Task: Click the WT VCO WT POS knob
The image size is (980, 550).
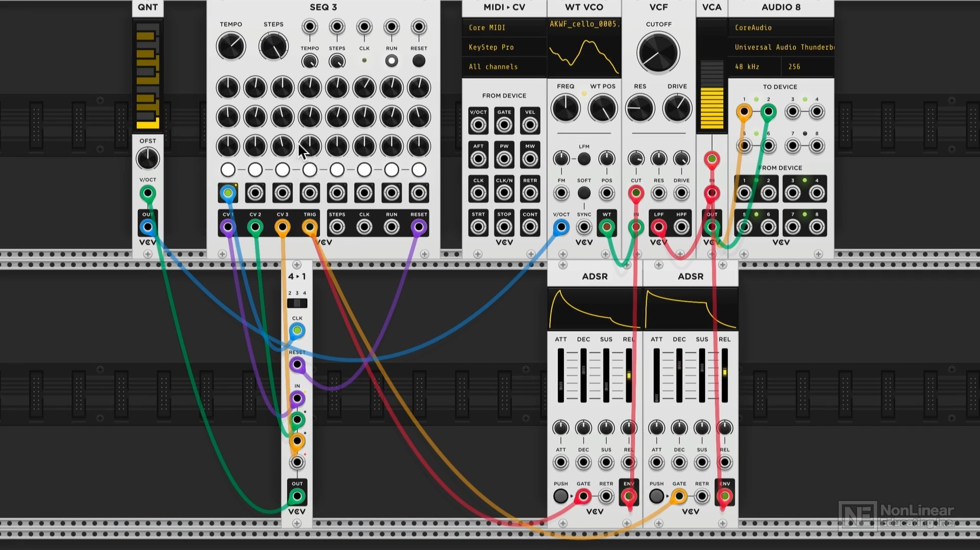Action: [x=603, y=108]
